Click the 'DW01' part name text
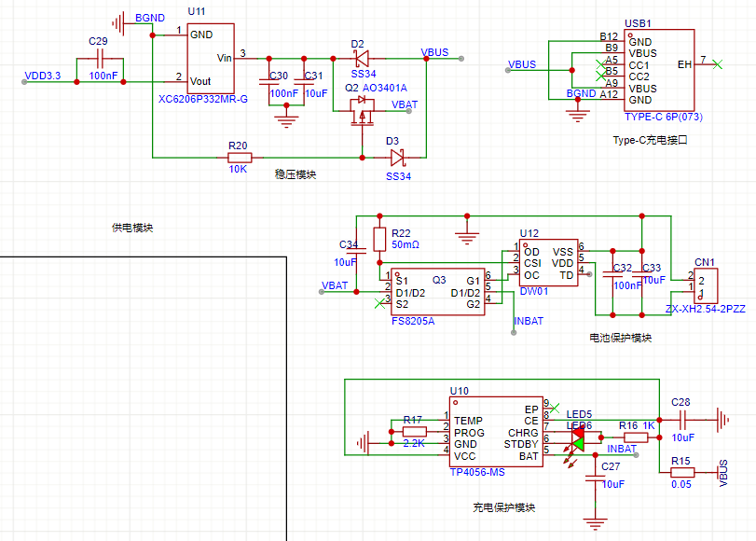The width and height of the screenshot is (756, 541). pyautogui.click(x=534, y=292)
